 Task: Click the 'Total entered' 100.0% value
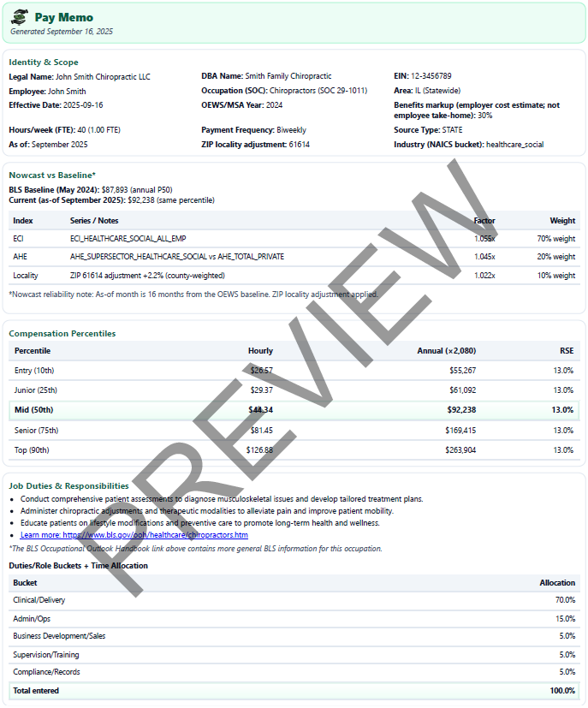562,691
